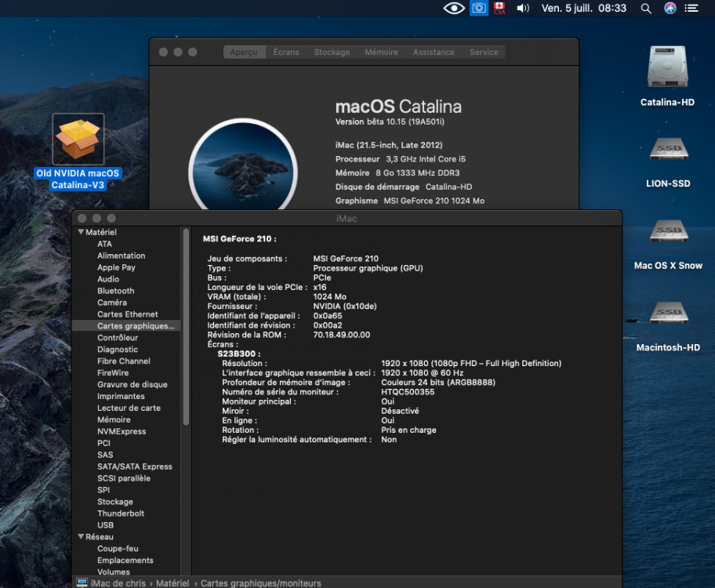Select ATA in the sidebar

click(x=104, y=244)
